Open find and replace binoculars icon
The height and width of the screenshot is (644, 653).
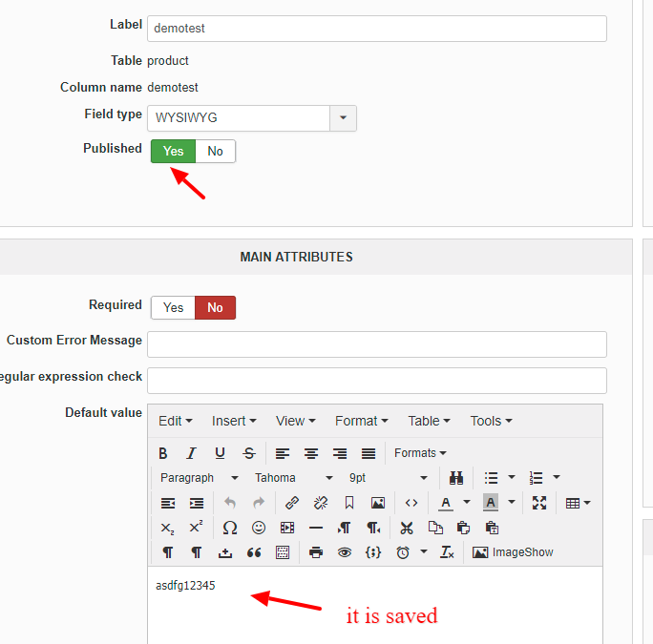pyautogui.click(x=456, y=478)
